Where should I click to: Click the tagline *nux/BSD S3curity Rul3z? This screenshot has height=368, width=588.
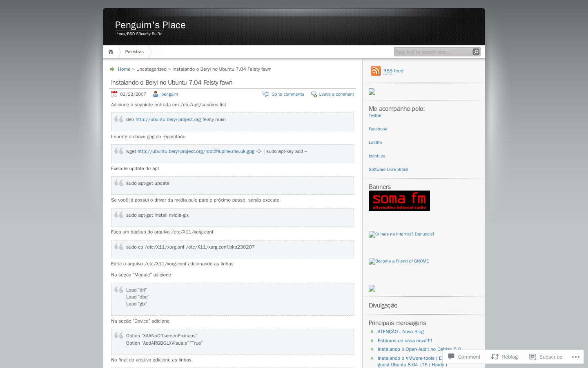(x=139, y=34)
